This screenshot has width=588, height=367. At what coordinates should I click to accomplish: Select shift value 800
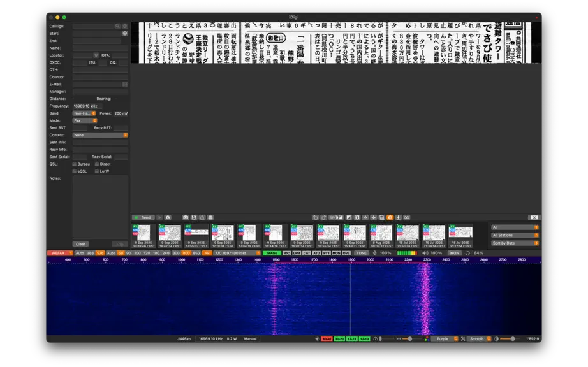click(x=186, y=253)
